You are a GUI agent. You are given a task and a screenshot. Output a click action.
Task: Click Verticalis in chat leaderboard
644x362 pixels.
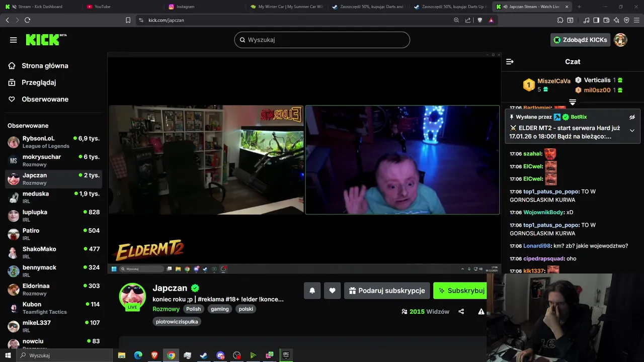[597, 80]
